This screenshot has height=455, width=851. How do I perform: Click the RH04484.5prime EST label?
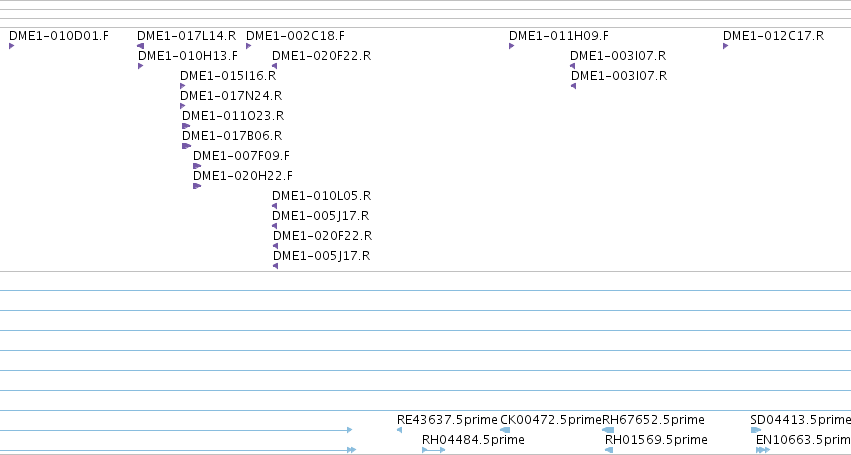pos(473,440)
